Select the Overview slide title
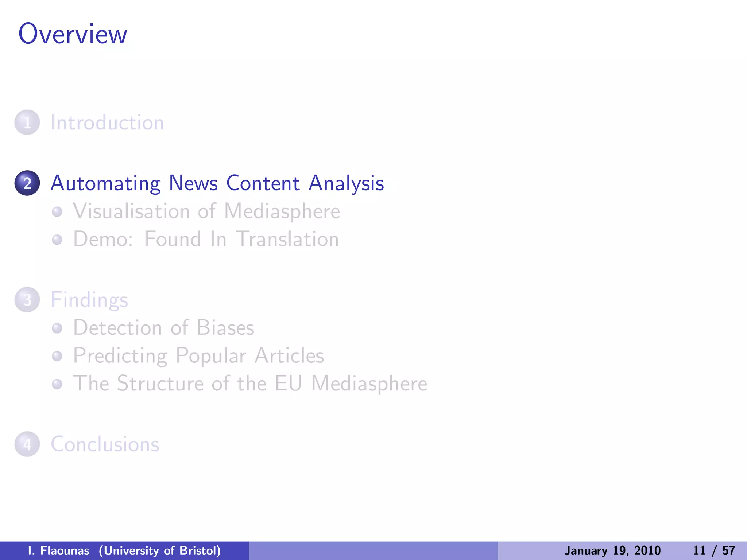Viewport: 747px width, 560px height. pyautogui.click(x=73, y=34)
